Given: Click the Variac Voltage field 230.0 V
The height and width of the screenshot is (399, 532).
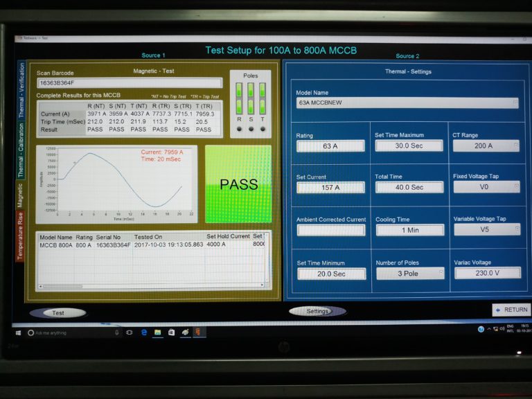Looking at the screenshot, I should (488, 273).
